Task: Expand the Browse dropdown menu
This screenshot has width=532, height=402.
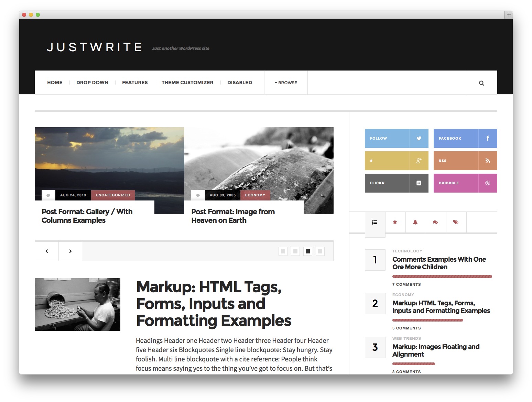Action: pyautogui.click(x=285, y=83)
